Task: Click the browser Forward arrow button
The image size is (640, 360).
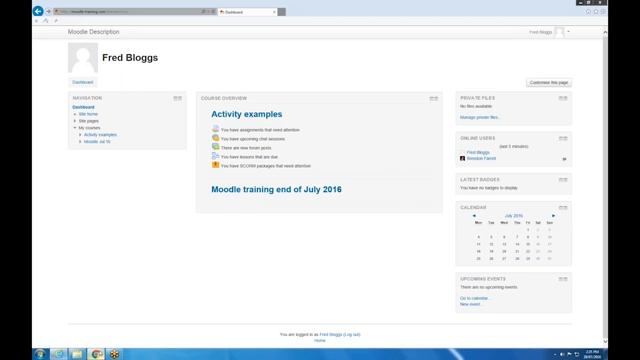Action: pos(48,11)
